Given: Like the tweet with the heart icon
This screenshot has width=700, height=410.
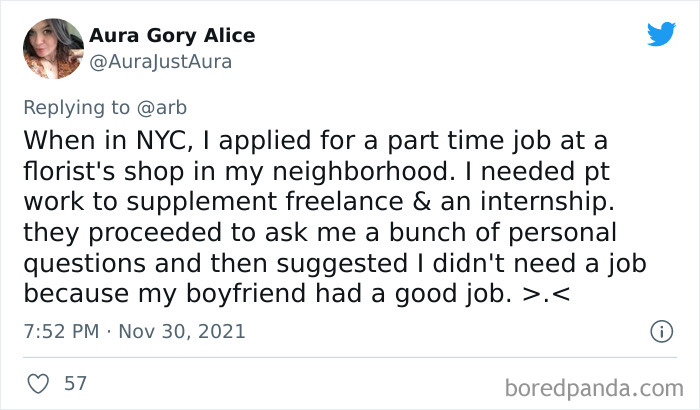Looking at the screenshot, I should (x=38, y=384).
